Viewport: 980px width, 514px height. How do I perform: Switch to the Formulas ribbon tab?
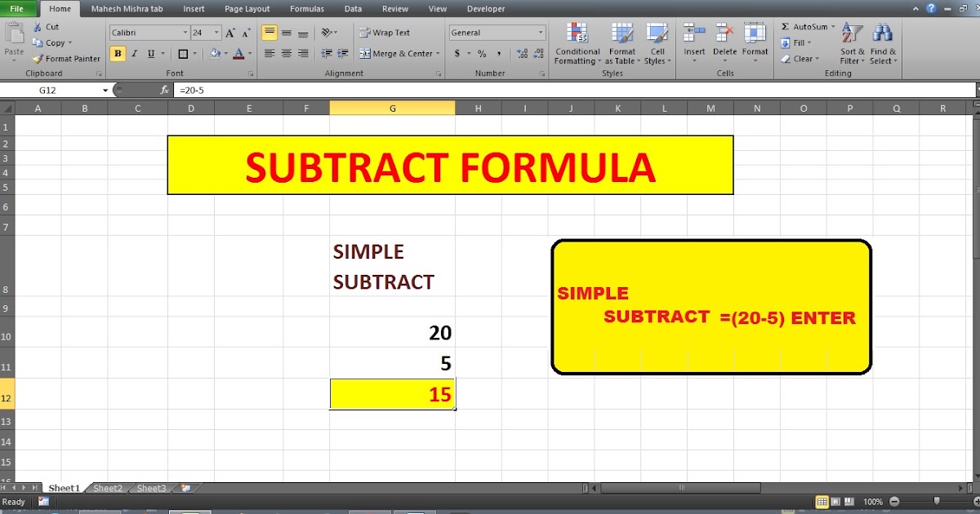[x=307, y=9]
